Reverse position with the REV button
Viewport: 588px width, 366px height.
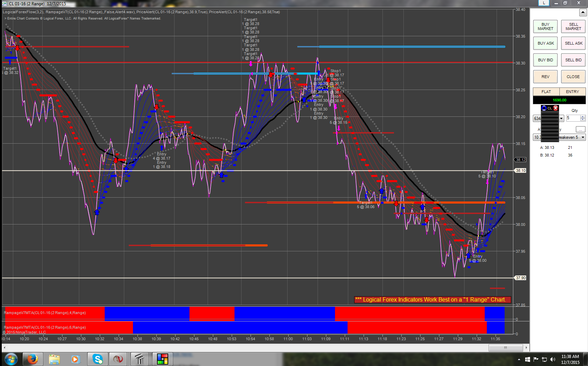click(545, 77)
